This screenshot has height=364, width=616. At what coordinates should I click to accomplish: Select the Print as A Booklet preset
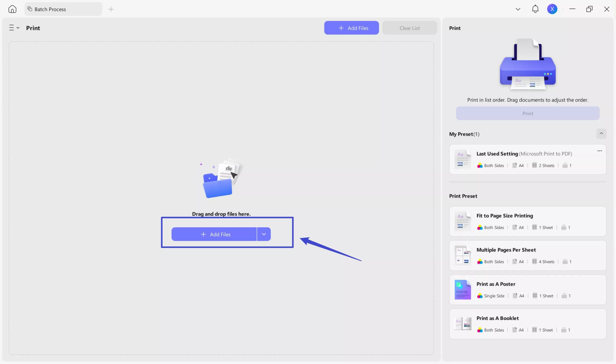pyautogui.click(x=527, y=323)
